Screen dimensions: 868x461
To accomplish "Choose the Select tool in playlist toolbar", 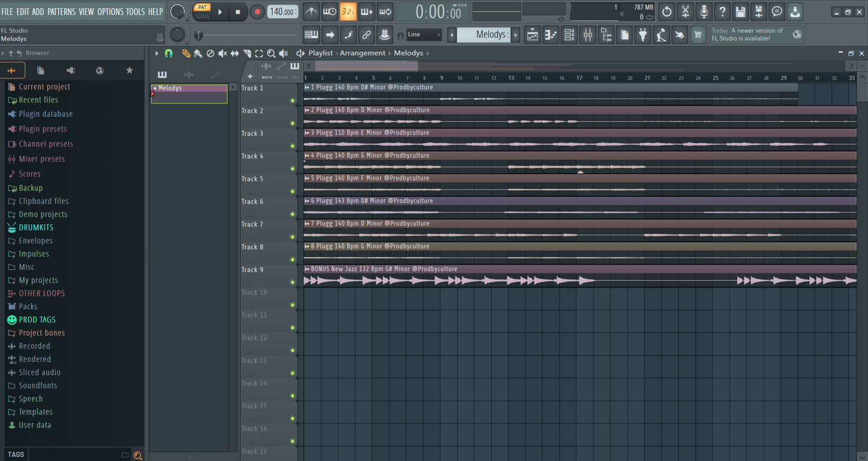I will [259, 53].
